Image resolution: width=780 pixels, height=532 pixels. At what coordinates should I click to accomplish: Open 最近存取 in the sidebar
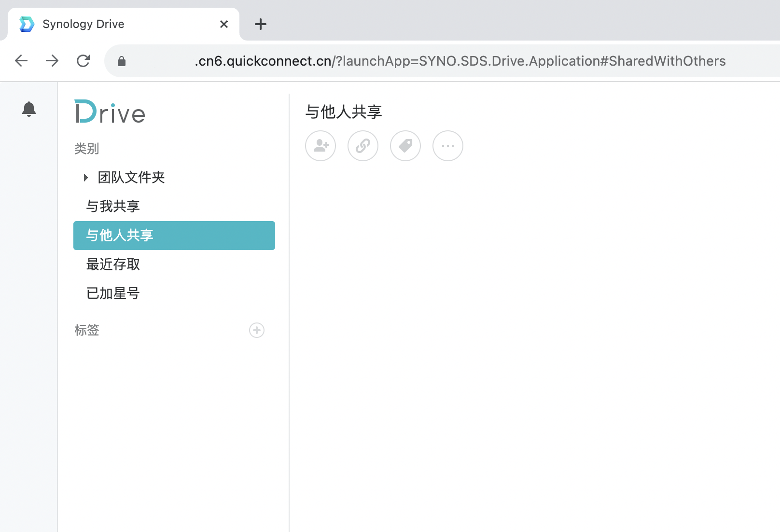(x=113, y=265)
